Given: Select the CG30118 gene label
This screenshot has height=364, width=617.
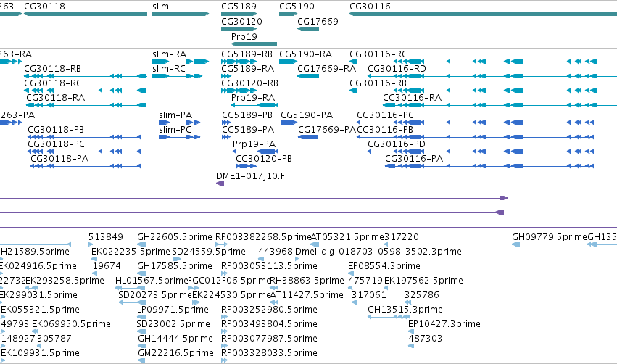Looking at the screenshot, I should click(x=44, y=7).
